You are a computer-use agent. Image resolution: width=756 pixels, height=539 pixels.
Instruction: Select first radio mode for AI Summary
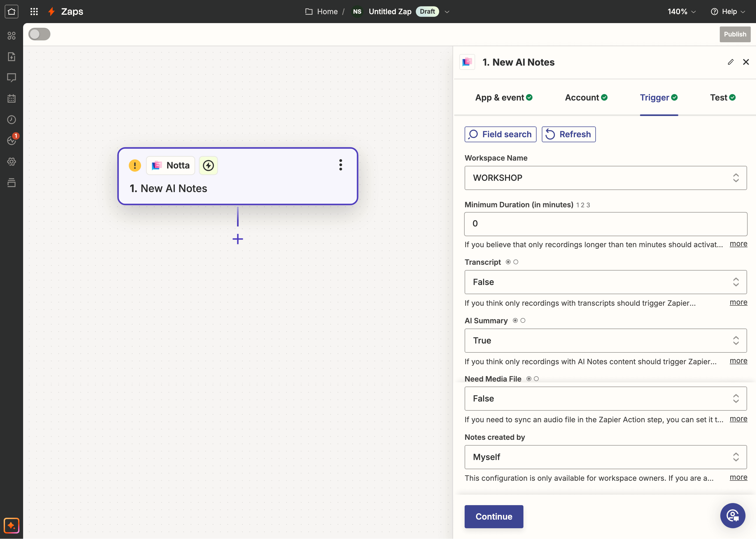point(515,320)
